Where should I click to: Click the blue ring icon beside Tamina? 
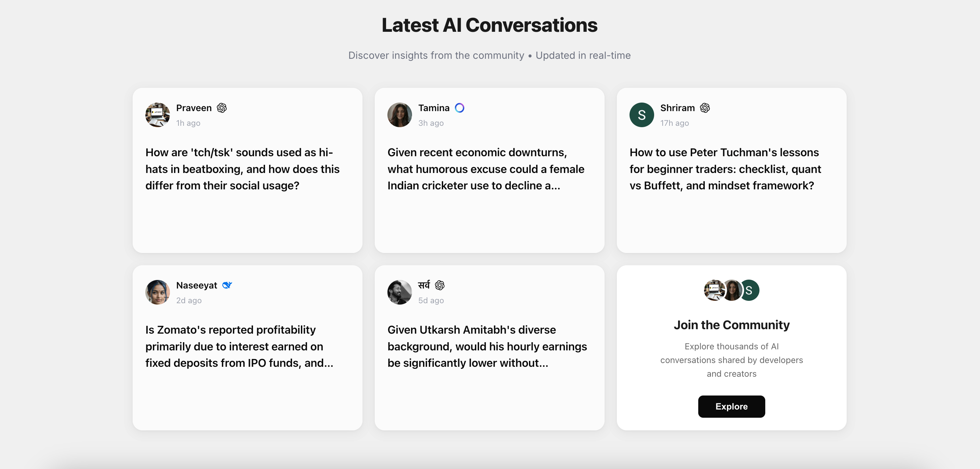[460, 108]
